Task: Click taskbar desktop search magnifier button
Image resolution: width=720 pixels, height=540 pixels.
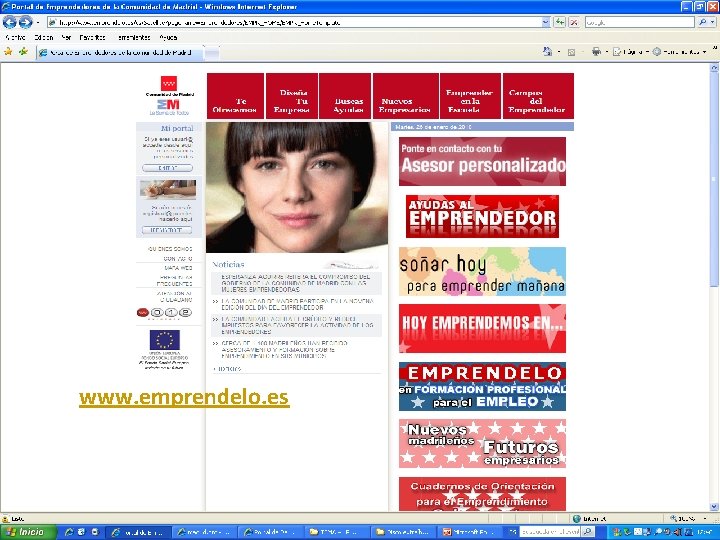Action: click(x=588, y=532)
